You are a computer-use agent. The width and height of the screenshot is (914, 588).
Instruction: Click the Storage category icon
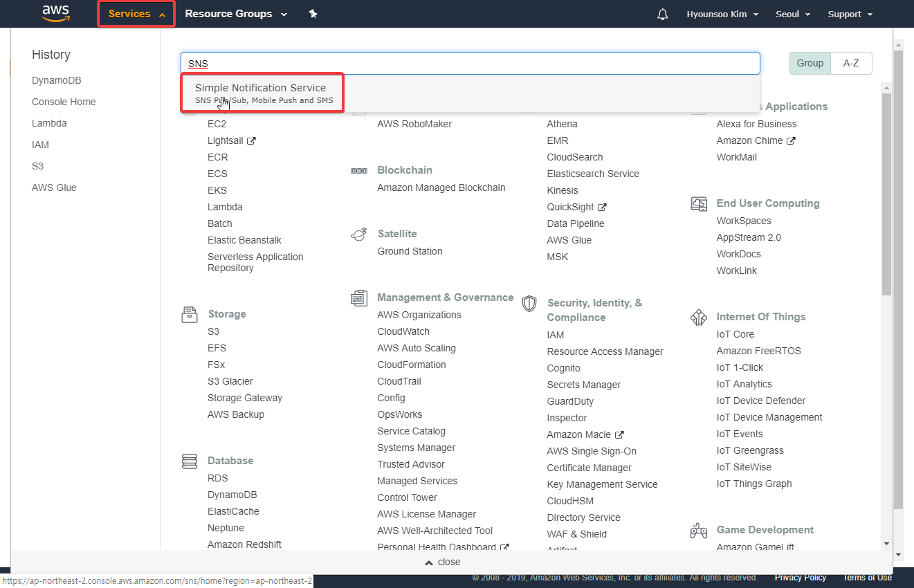tap(190, 315)
